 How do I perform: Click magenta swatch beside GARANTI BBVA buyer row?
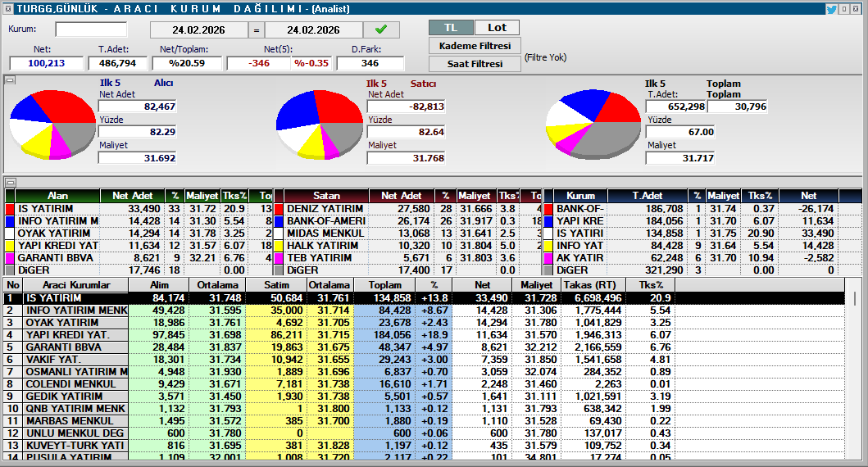point(9,258)
